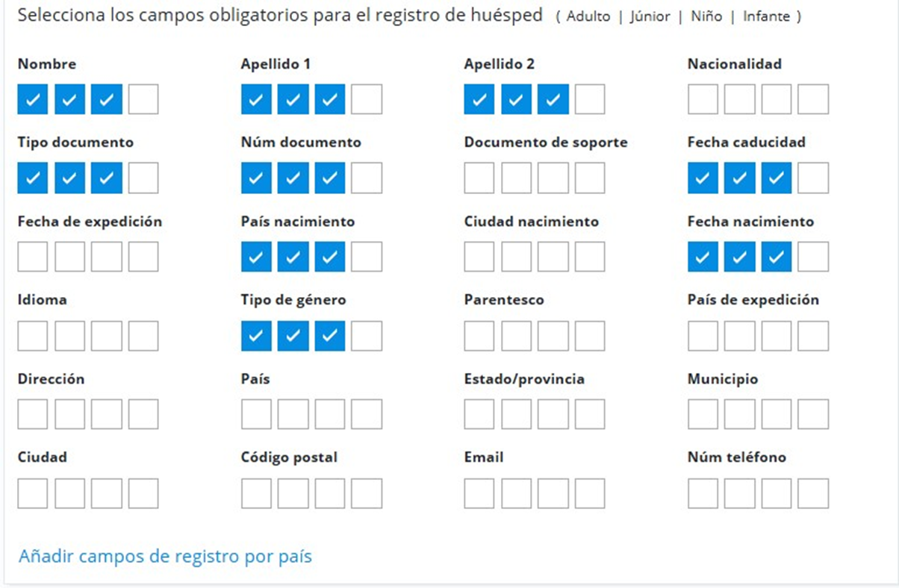The width and height of the screenshot is (899, 588).
Task: Check Júnior box for Código postal
Action: tap(293, 493)
